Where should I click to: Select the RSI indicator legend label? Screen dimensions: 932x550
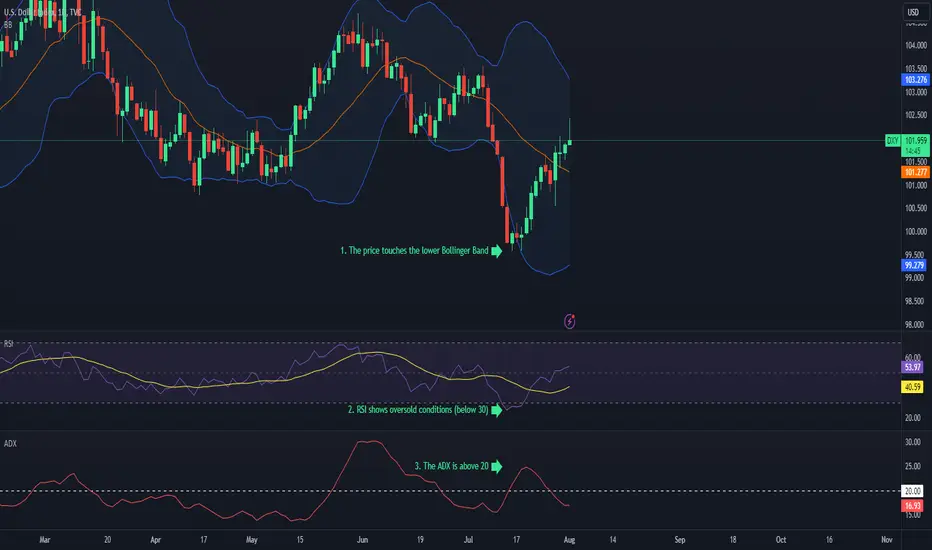(x=8, y=344)
